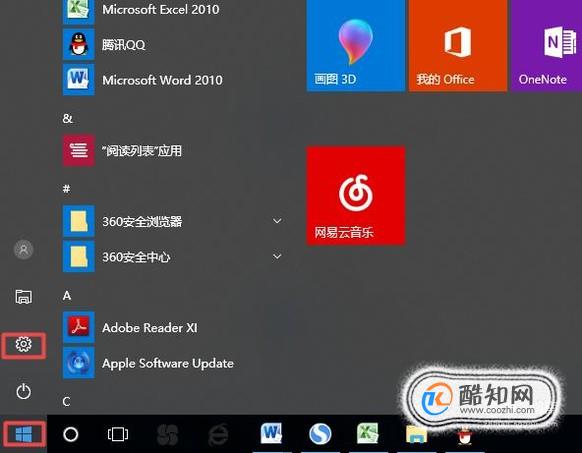Switch to Word on the taskbar
Image resolution: width=582 pixels, height=453 pixels.
pyautogui.click(x=271, y=433)
